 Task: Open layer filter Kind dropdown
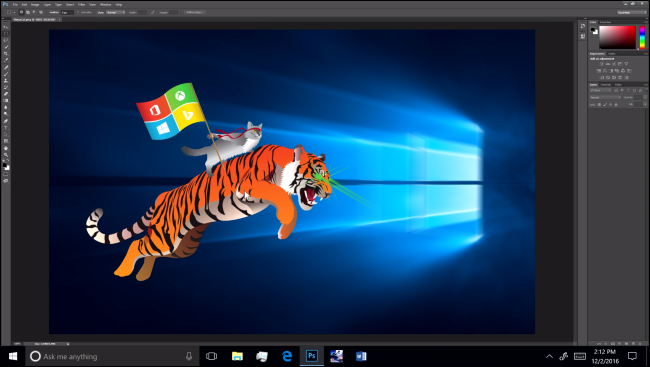pos(600,90)
